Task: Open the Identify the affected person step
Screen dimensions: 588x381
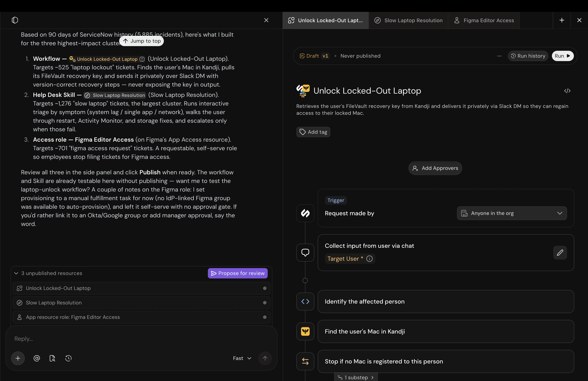Action: [x=446, y=301]
